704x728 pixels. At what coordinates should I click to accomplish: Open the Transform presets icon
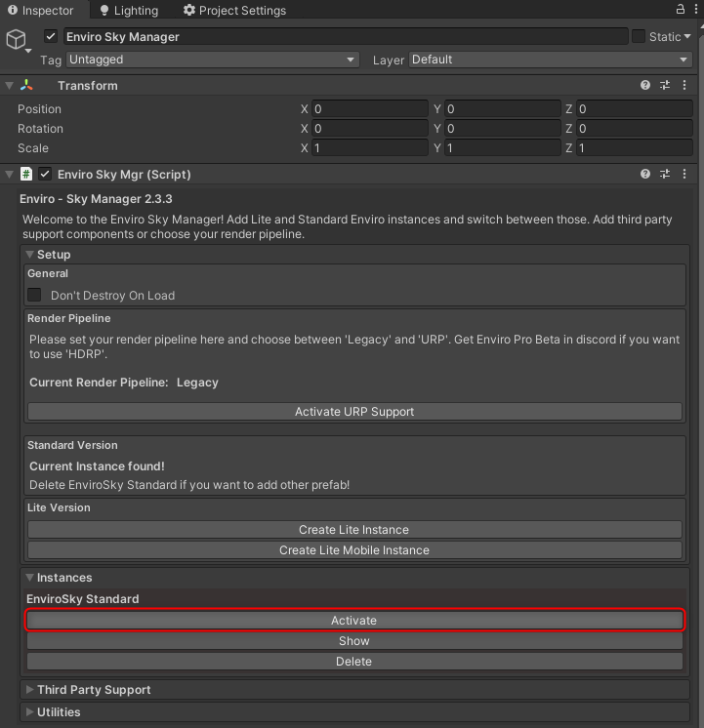[665, 86]
